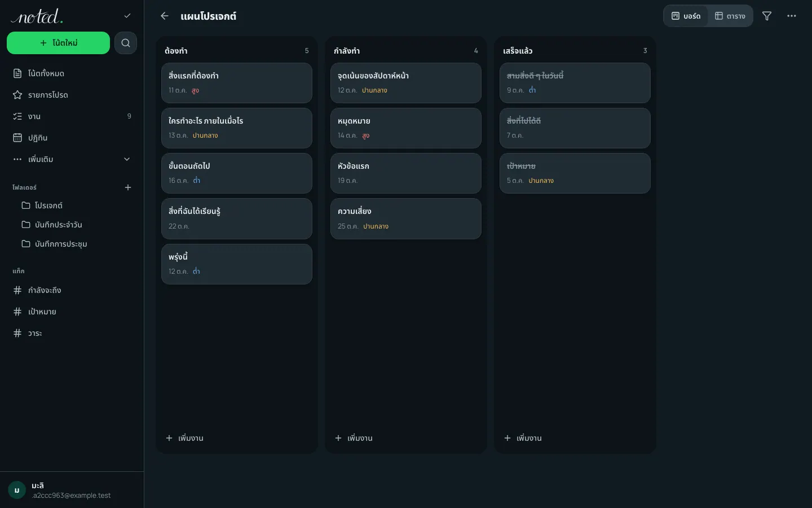This screenshot has height=508, width=812.
Task: Open the ความเสี่ยง task card
Action: tap(405, 218)
